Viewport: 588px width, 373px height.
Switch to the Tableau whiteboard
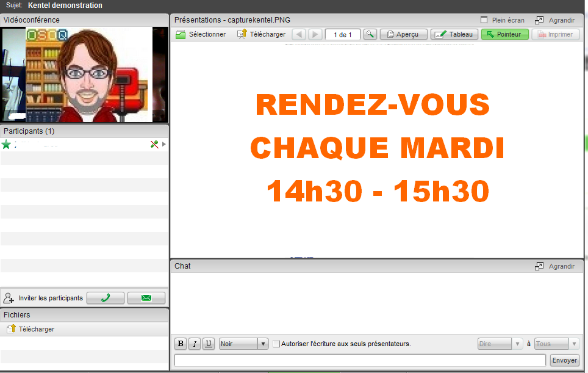pos(454,34)
